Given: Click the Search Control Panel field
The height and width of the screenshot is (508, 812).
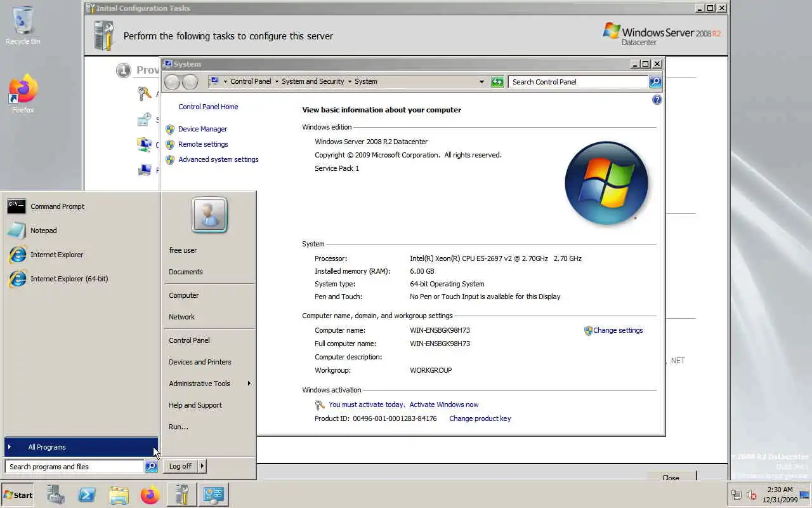Looking at the screenshot, I should (578, 82).
